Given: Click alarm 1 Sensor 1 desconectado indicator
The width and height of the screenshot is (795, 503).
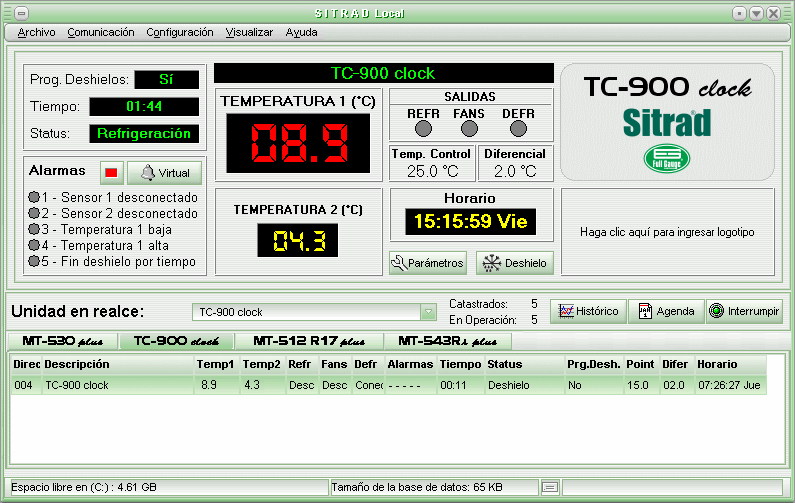Looking at the screenshot, I should tap(34, 197).
